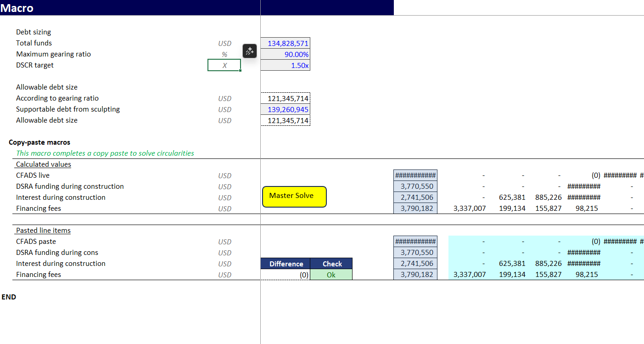644x344 pixels.
Task: Click the fill handle of the selected X cell
Action: [x=241, y=71]
